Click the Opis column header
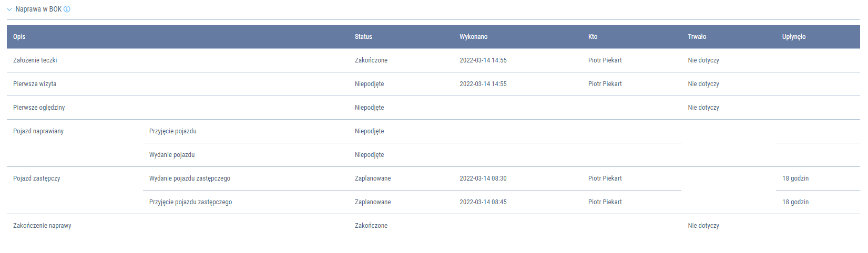Image resolution: width=868 pixels, height=253 pixels. point(19,37)
